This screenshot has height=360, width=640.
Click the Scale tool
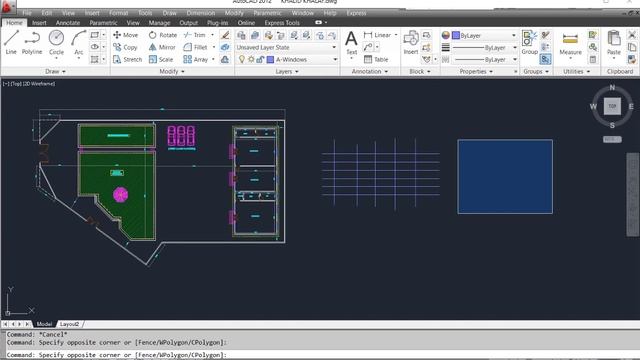(161, 60)
